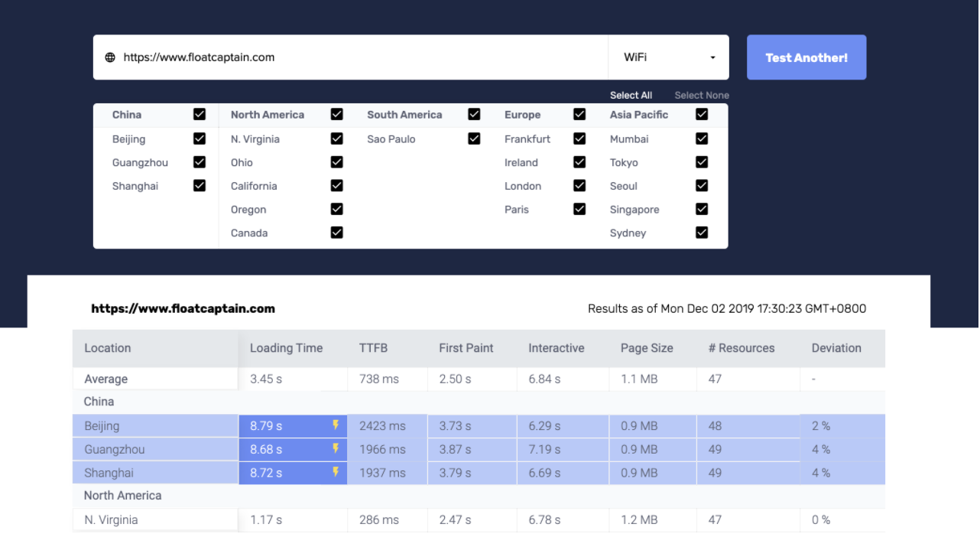The image size is (980, 537).
Task: Open the WiFi connection dropdown
Action: coord(669,57)
